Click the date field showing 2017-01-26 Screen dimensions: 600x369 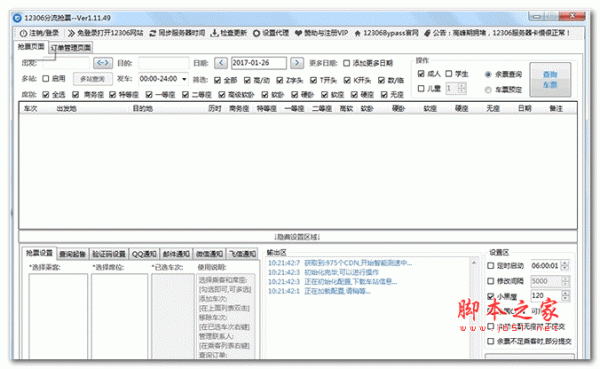259,63
